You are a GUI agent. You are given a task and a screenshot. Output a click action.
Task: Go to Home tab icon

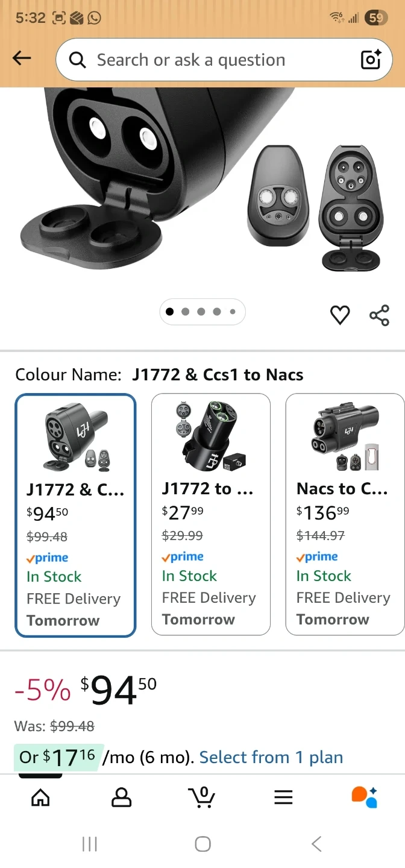[40, 797]
